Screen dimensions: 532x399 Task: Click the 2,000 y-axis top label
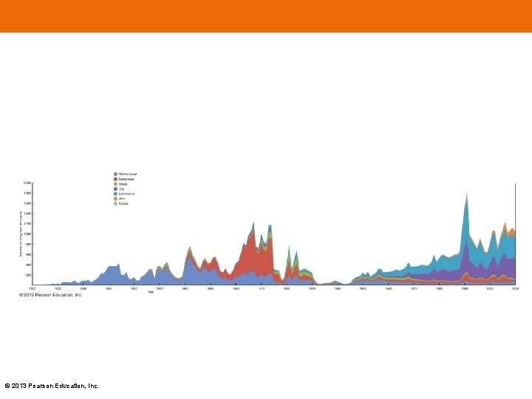[27, 183]
